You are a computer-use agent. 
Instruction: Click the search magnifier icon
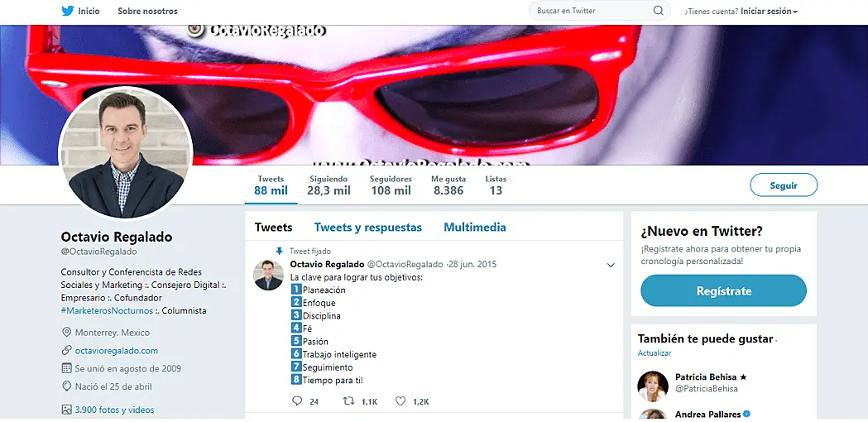[658, 11]
